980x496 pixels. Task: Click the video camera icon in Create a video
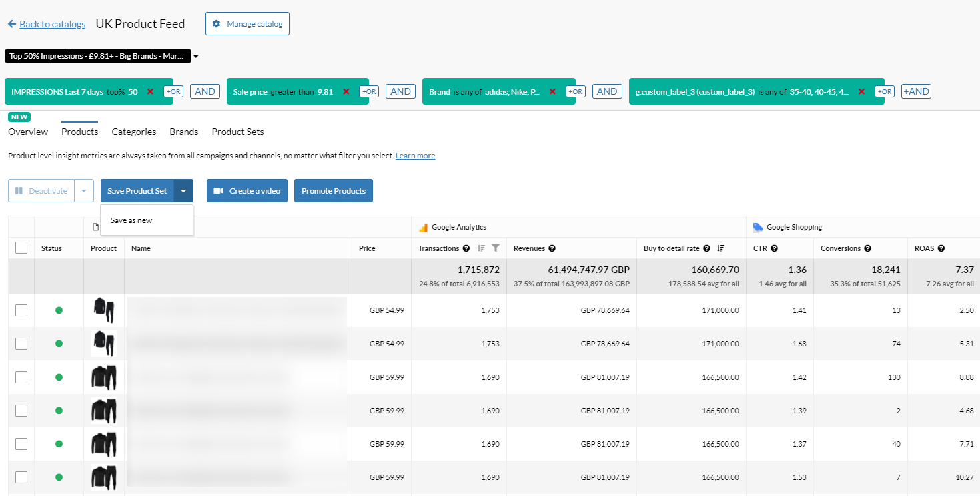click(218, 191)
